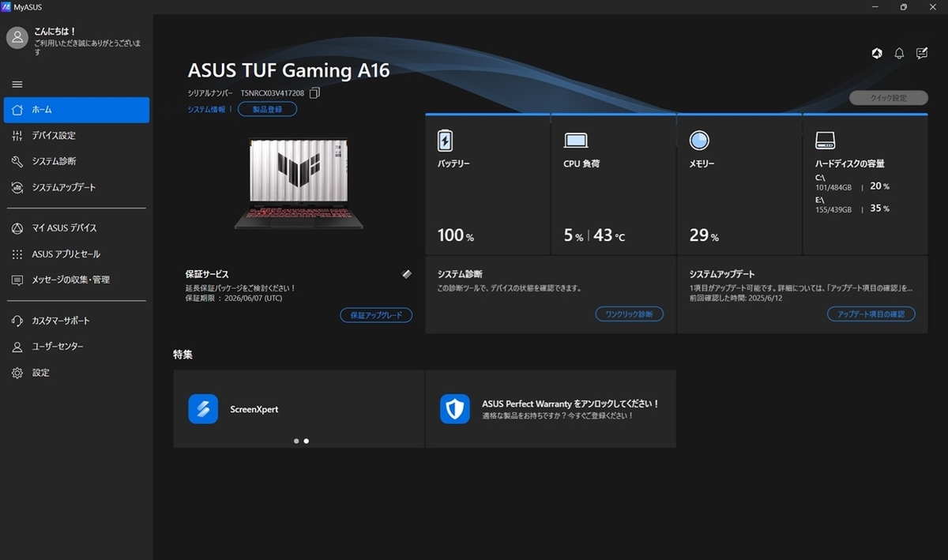Open the hamburger menu in sidebar

[17, 85]
